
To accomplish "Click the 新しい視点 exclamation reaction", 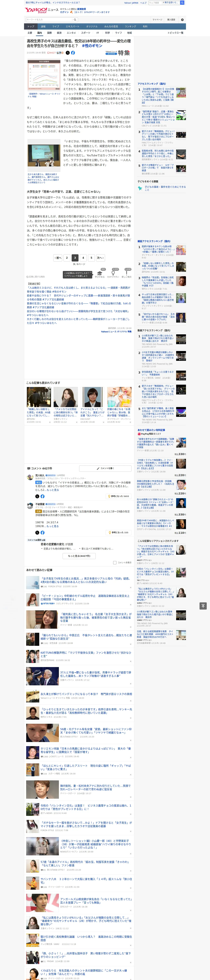I will (127, 273).
